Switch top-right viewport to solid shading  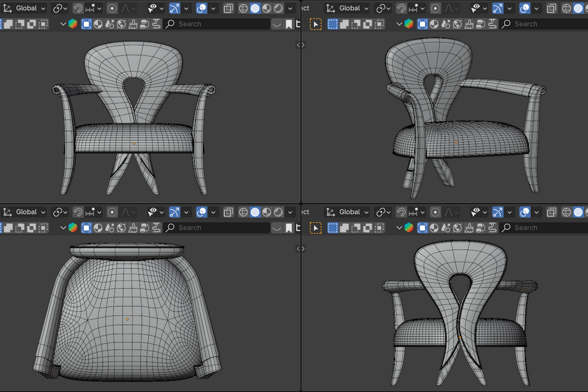(x=578, y=9)
